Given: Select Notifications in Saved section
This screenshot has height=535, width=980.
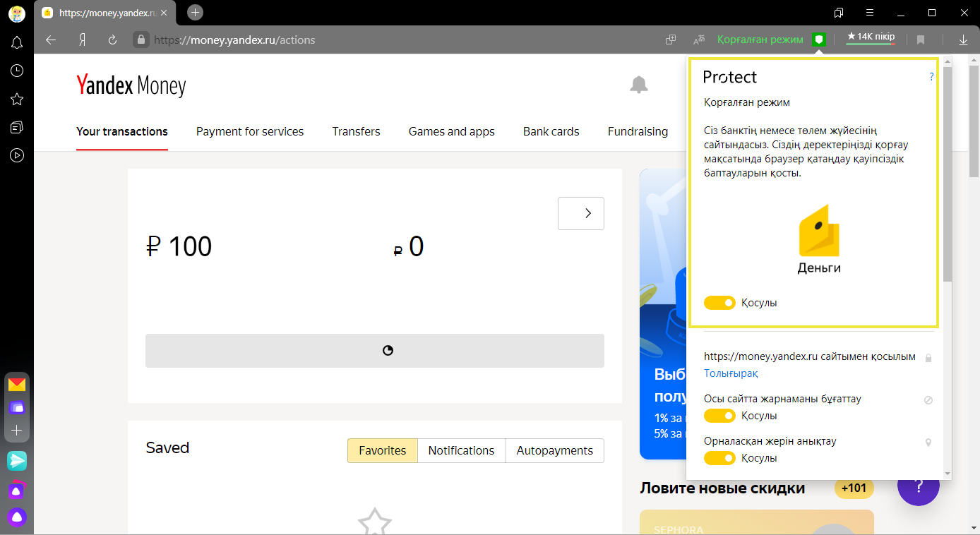Looking at the screenshot, I should 462,450.
